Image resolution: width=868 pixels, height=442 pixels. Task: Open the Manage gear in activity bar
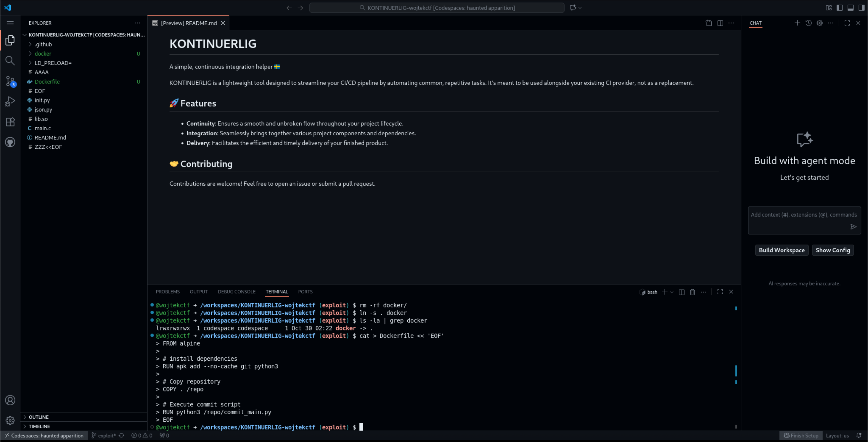pyautogui.click(x=10, y=420)
